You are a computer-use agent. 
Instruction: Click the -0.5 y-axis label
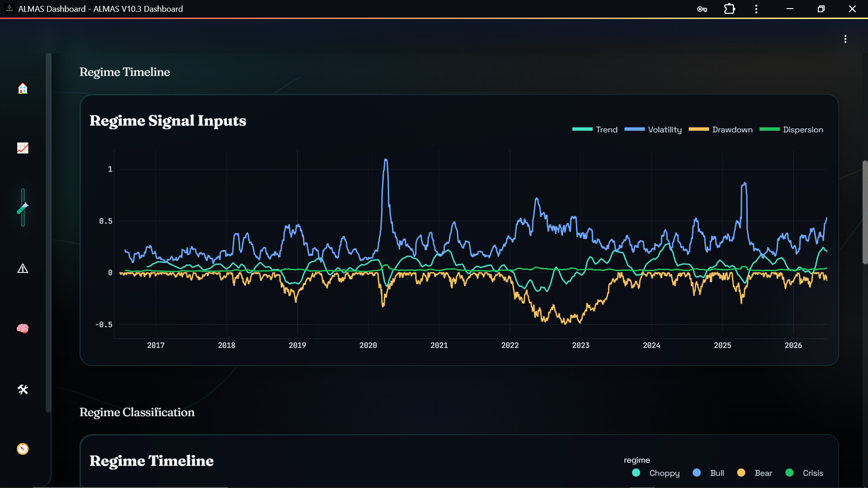click(104, 324)
